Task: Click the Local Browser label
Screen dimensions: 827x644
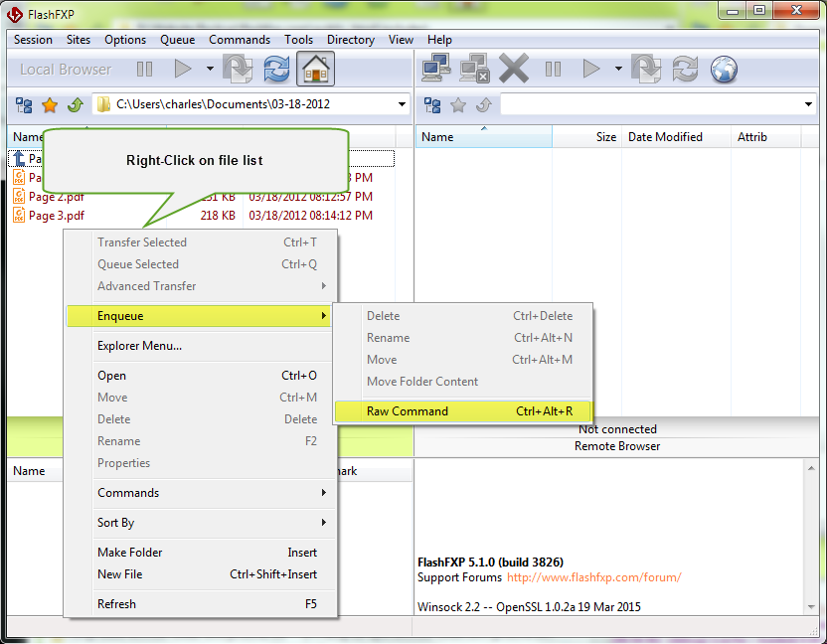Action: [66, 70]
